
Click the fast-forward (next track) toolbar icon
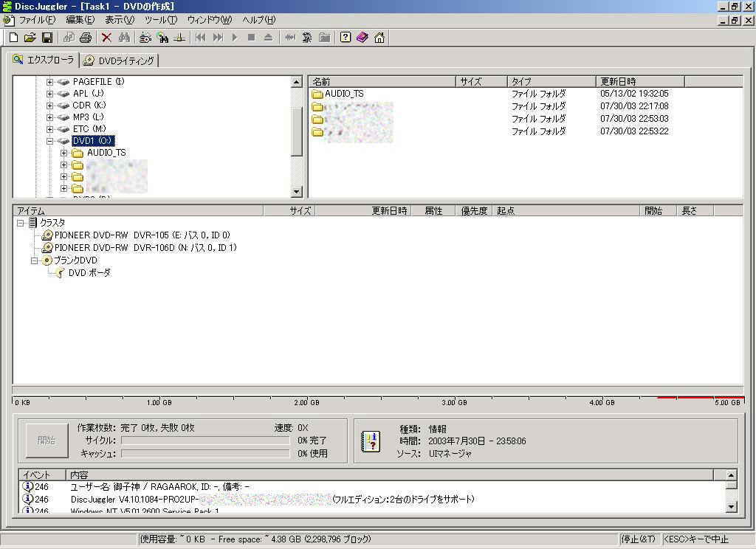pyautogui.click(x=218, y=38)
